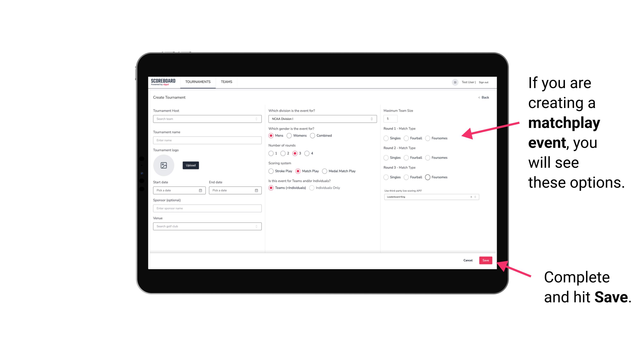Click the Sign out link

point(484,82)
